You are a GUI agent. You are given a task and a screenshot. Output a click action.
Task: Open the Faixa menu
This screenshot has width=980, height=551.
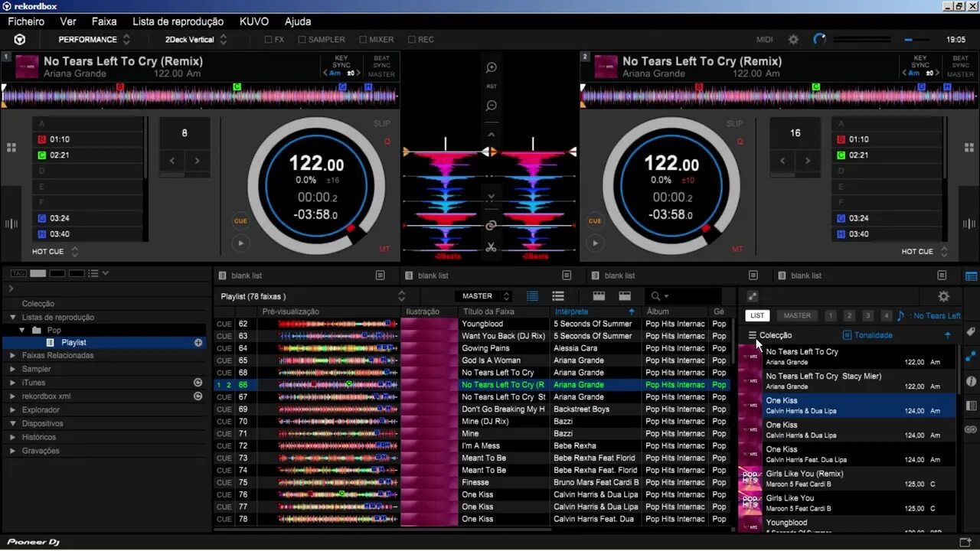click(x=104, y=21)
